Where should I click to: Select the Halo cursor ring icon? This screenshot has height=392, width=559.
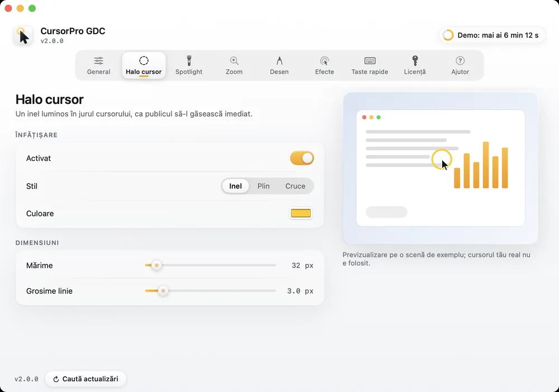point(144,60)
